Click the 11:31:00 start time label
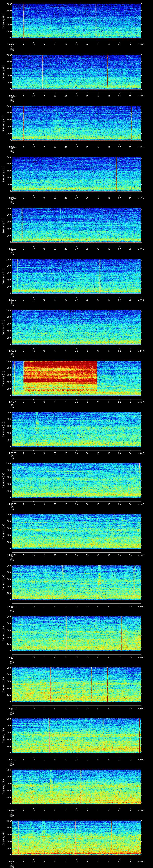This screenshot has width=153, height=868. click(12, 44)
